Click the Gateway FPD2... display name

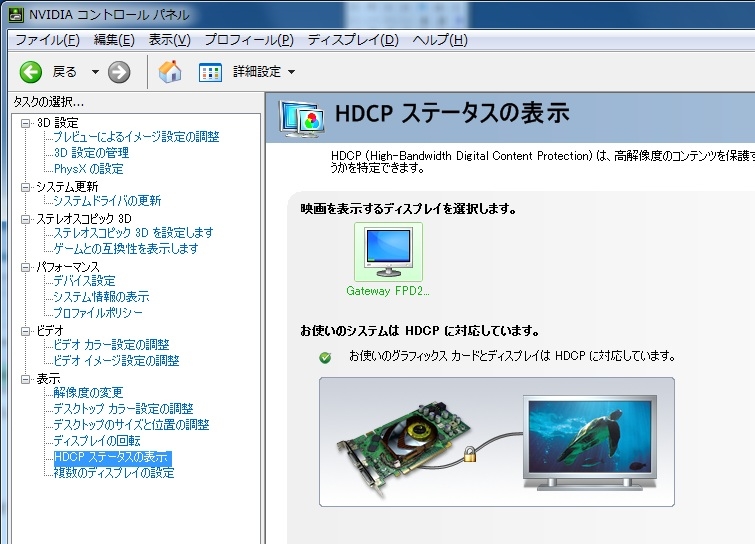(x=388, y=291)
